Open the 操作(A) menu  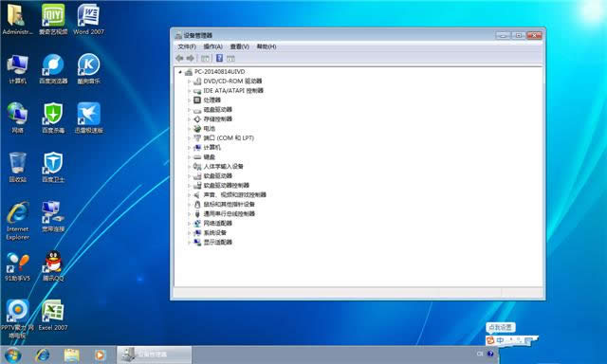click(212, 46)
